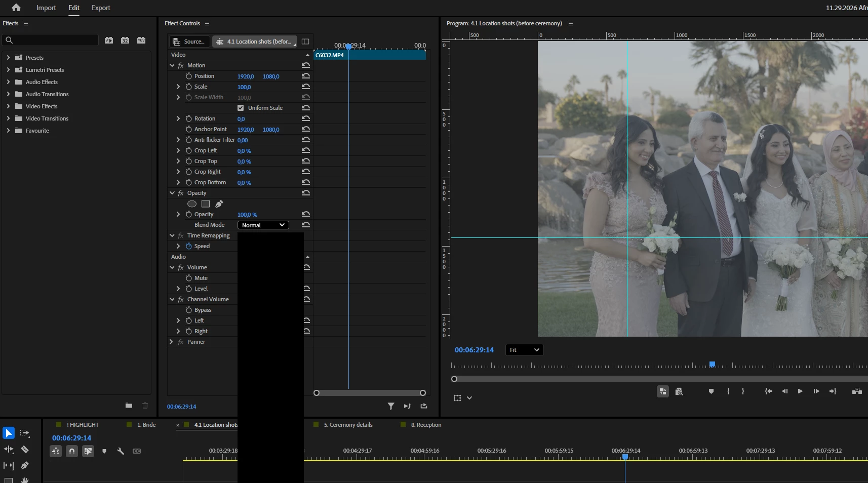Click the ellipse mask tool under Opacity
The image size is (868, 483).
point(192,204)
